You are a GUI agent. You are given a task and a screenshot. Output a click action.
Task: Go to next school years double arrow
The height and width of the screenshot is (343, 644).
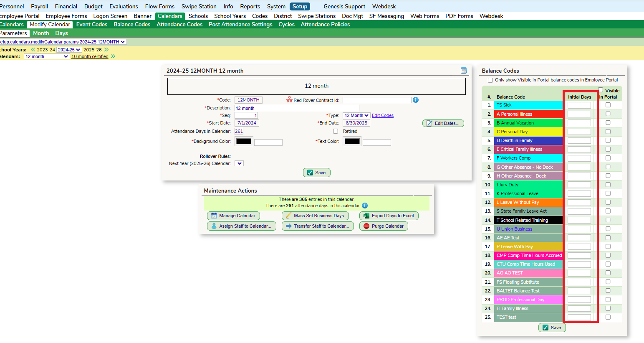106,50
